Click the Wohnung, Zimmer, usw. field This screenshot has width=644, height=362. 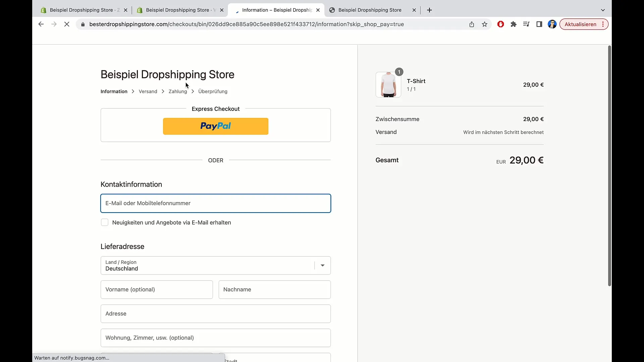(216, 338)
